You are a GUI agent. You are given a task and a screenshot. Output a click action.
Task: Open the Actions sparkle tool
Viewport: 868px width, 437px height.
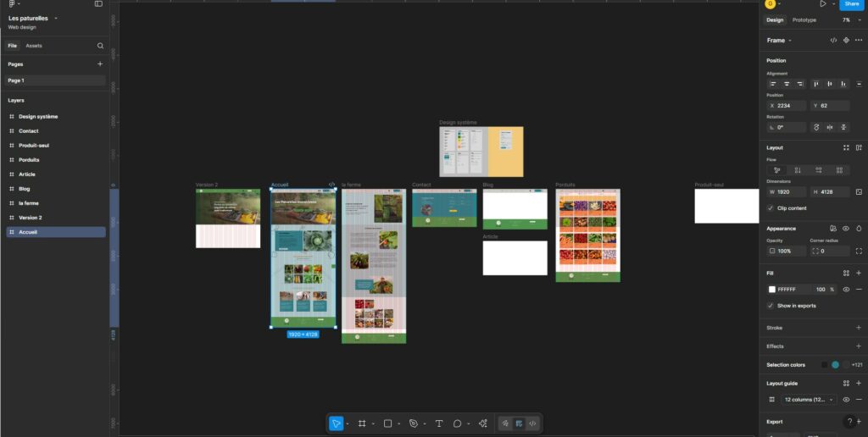pos(483,423)
